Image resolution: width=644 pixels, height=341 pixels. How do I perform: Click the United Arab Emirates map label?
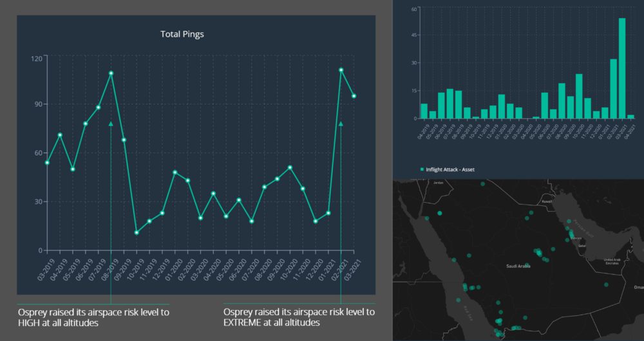(612, 261)
